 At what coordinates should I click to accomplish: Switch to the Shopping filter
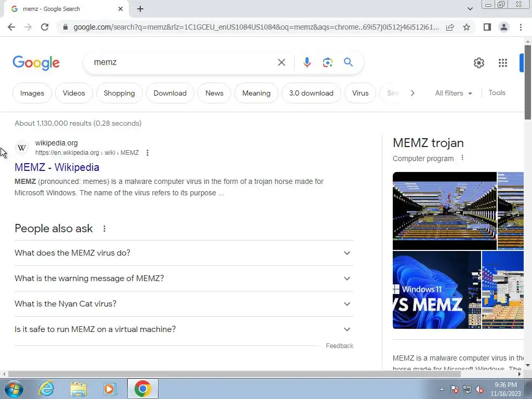pyautogui.click(x=119, y=93)
